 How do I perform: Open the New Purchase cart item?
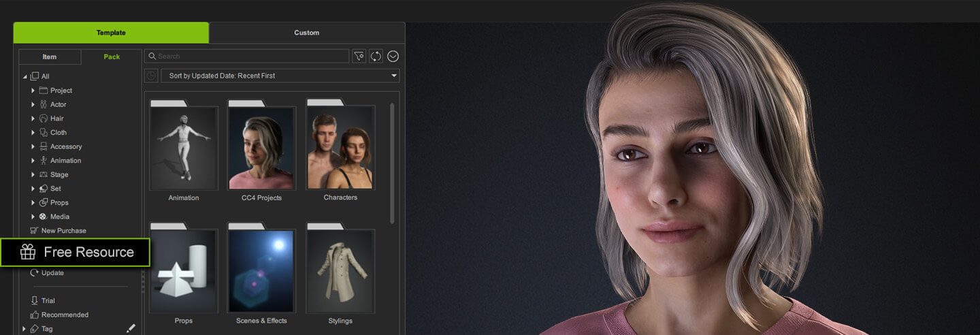pos(63,231)
